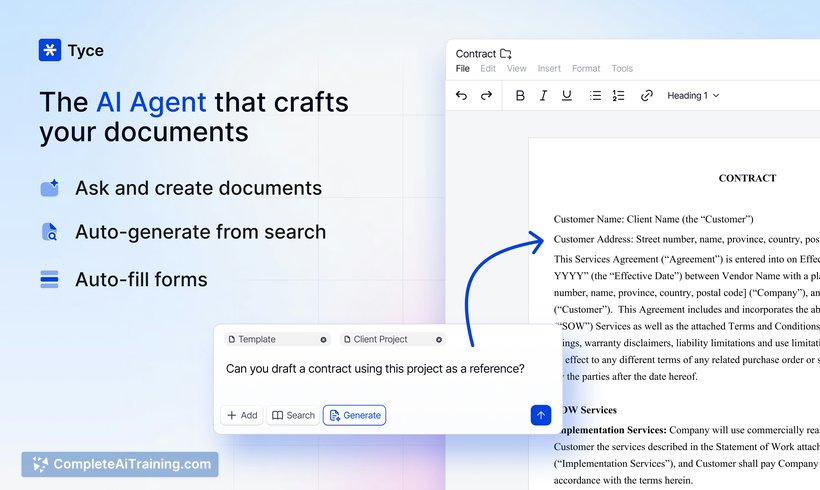Click the 'Auto-fill forms' feature text
Viewport: 820px width, 490px height.
click(x=141, y=279)
